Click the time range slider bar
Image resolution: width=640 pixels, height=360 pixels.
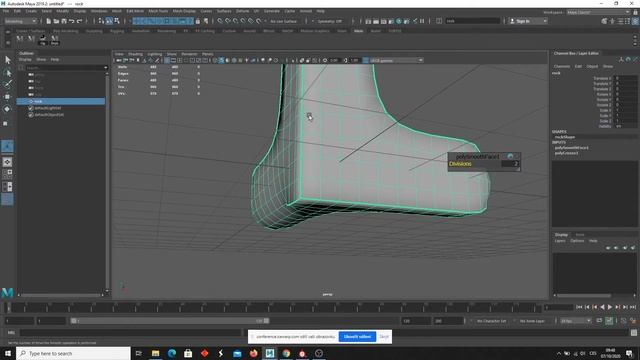pyautogui.click(x=169, y=321)
